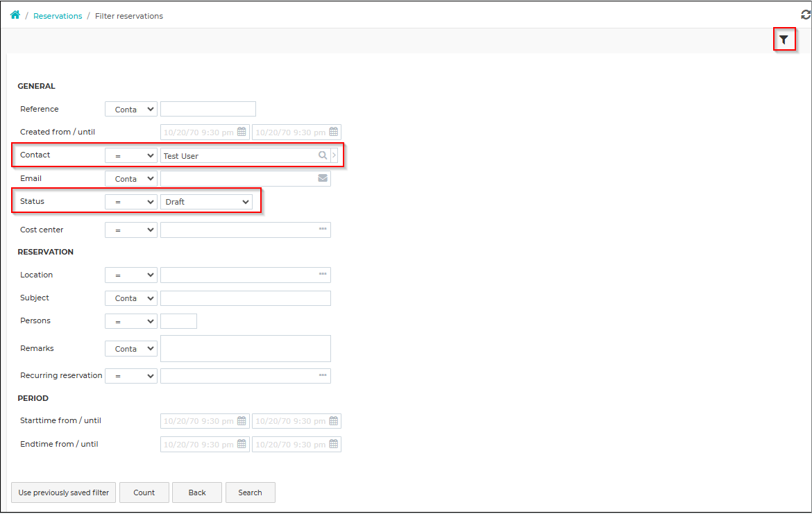Open Cost center lookup ellipsis
The width and height of the screenshot is (812, 514).
pos(323,229)
